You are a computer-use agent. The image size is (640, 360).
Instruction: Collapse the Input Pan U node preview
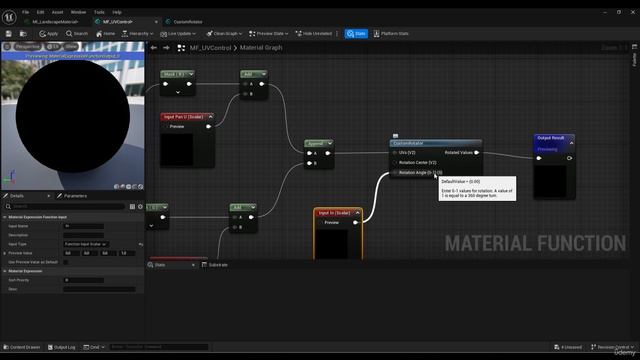pos(211,117)
